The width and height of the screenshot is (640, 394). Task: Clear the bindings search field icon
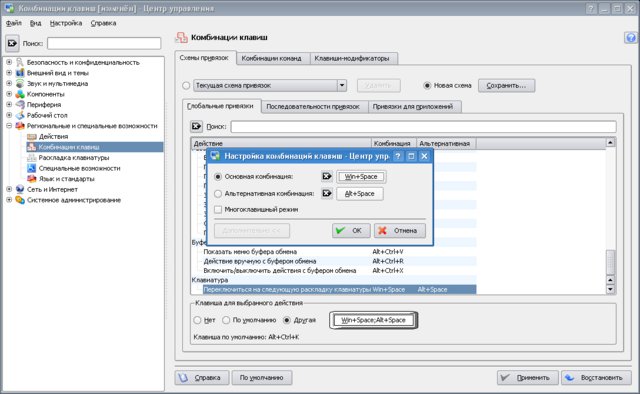pos(196,126)
